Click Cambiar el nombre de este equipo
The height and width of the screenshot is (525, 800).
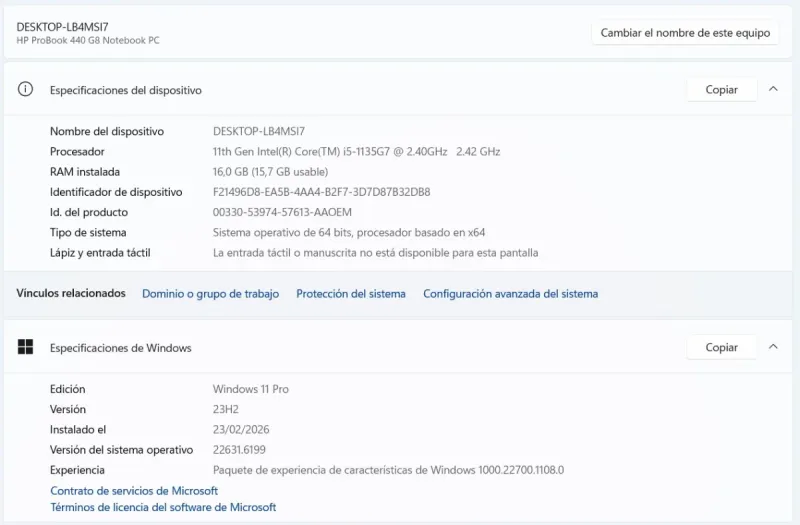coord(685,33)
